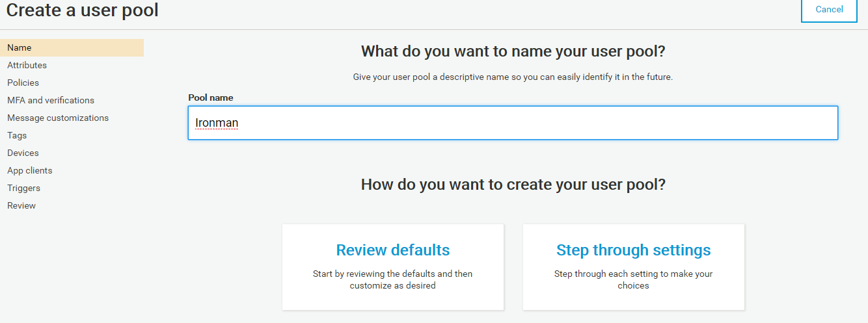Click the Cancel button
Viewport: 868px width, 323px height.
829,10
